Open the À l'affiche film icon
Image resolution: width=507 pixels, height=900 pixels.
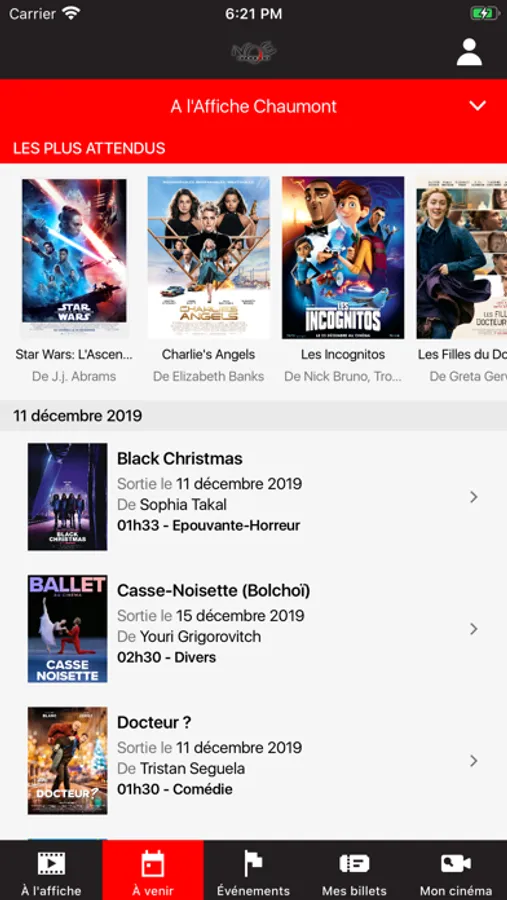(51, 863)
